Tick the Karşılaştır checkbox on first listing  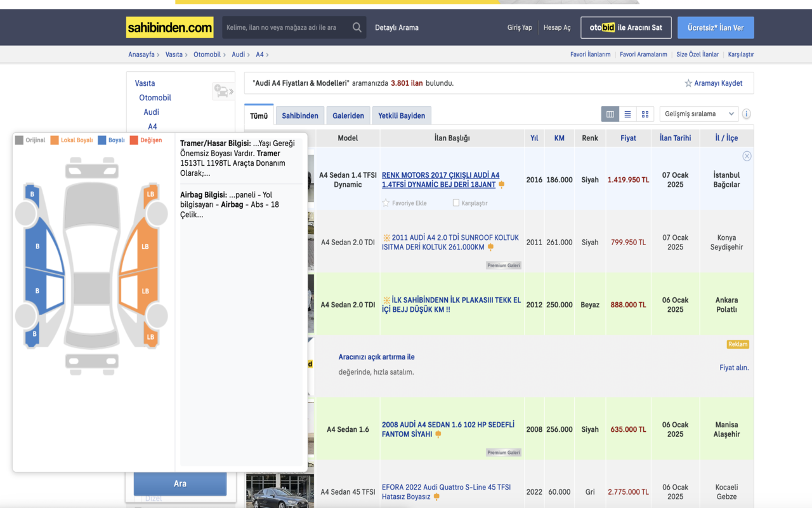pos(456,203)
